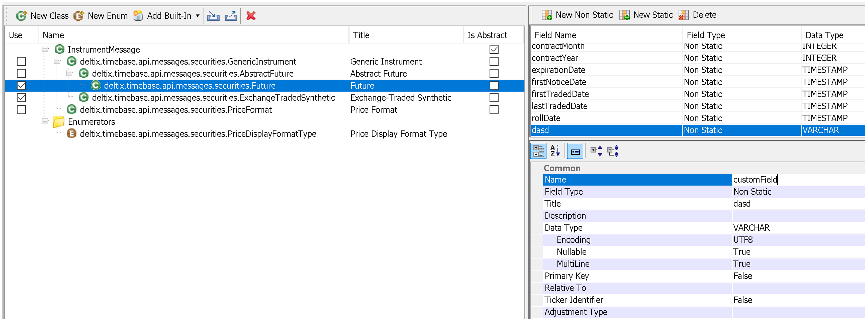The width and height of the screenshot is (868, 321).
Task: Click the Field Type column header
Action: [x=742, y=35]
